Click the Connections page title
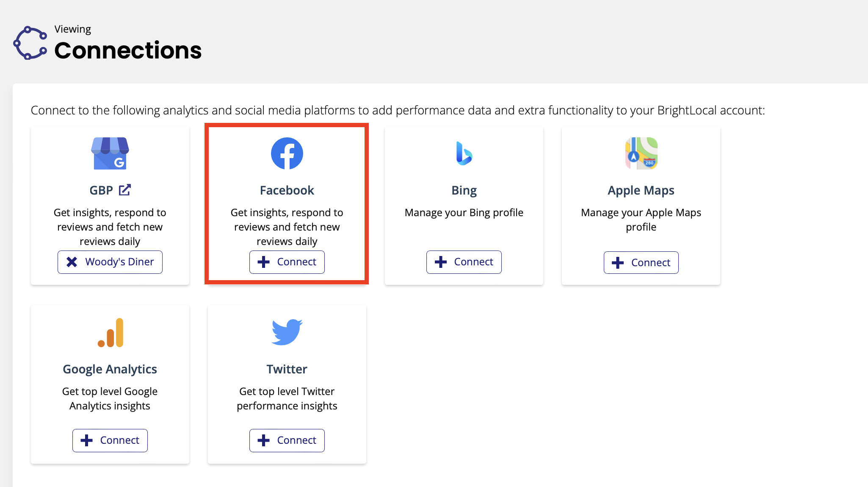Image resolution: width=868 pixels, height=487 pixels. pos(128,50)
